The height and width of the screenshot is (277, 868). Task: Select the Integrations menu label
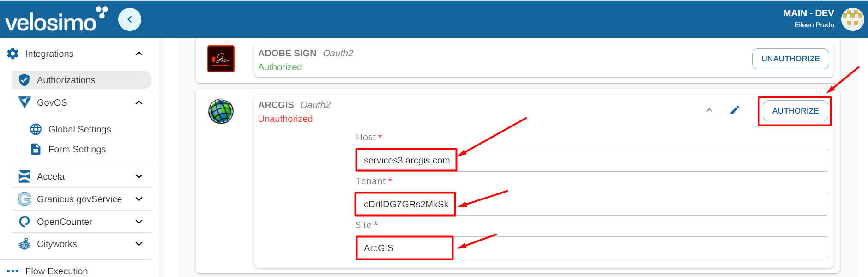[49, 54]
